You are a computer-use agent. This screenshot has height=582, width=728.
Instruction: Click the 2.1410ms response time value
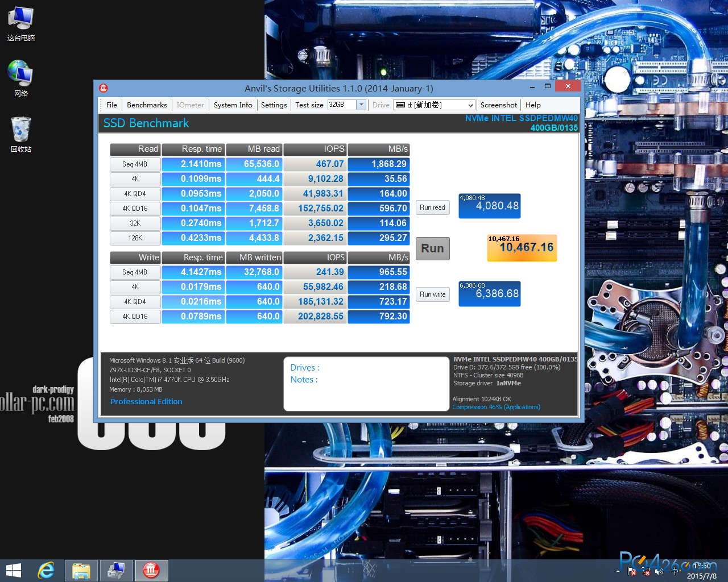click(x=193, y=164)
